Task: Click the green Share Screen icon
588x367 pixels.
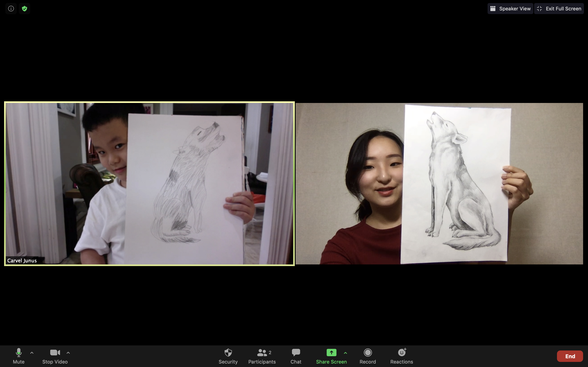Action: (x=331, y=353)
